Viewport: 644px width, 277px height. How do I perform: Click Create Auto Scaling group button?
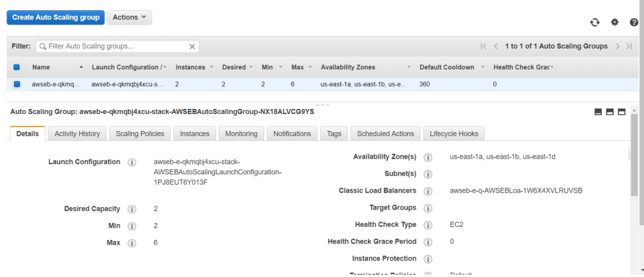[55, 18]
